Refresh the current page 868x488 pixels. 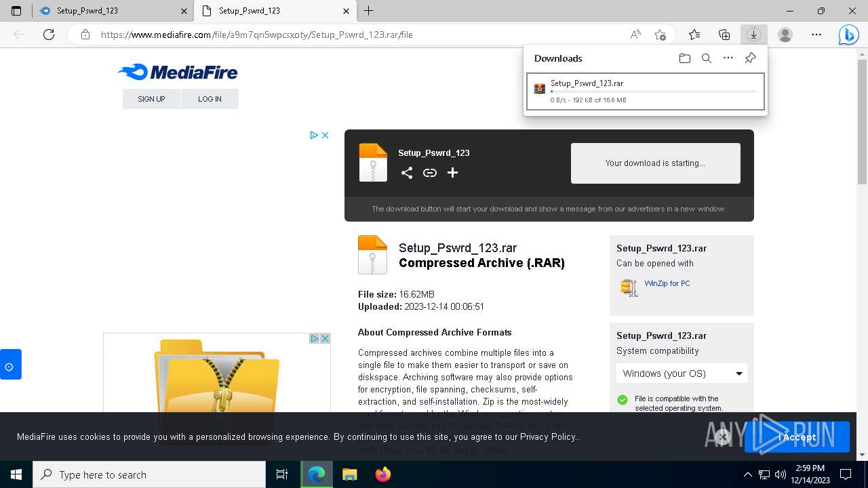pyautogui.click(x=49, y=35)
